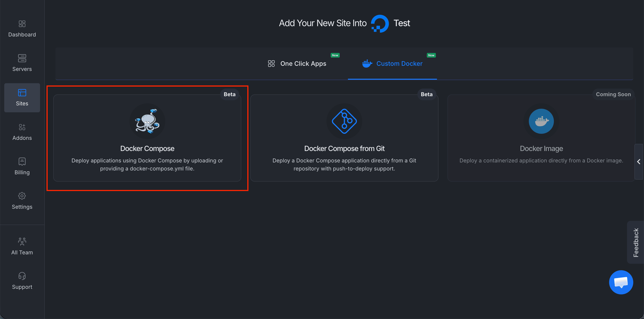The width and height of the screenshot is (644, 319).
Task: Open the Addons sidebar icon
Action: tap(22, 127)
